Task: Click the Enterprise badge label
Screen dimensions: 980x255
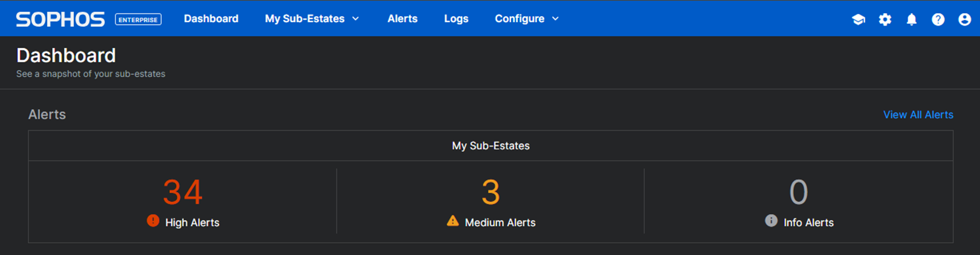Action: click(138, 19)
